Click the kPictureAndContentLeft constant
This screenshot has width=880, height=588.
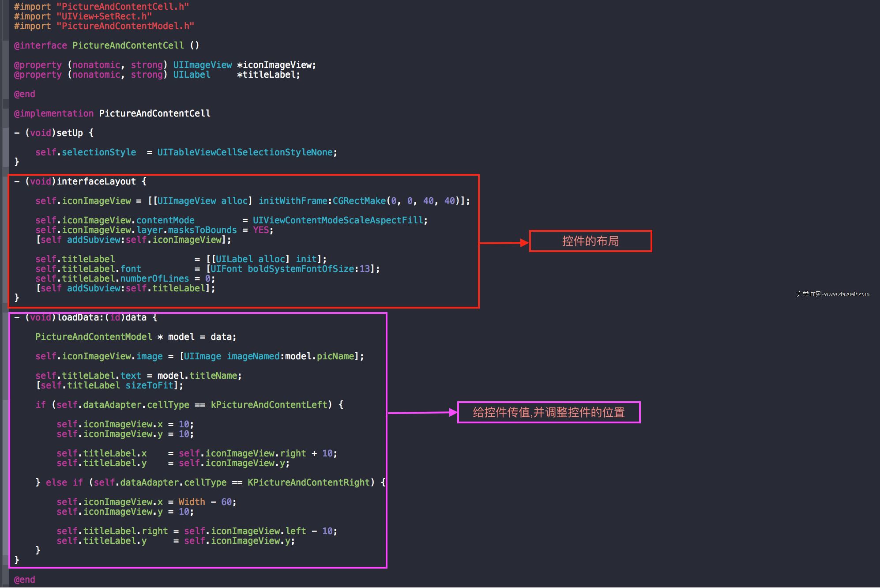point(269,405)
